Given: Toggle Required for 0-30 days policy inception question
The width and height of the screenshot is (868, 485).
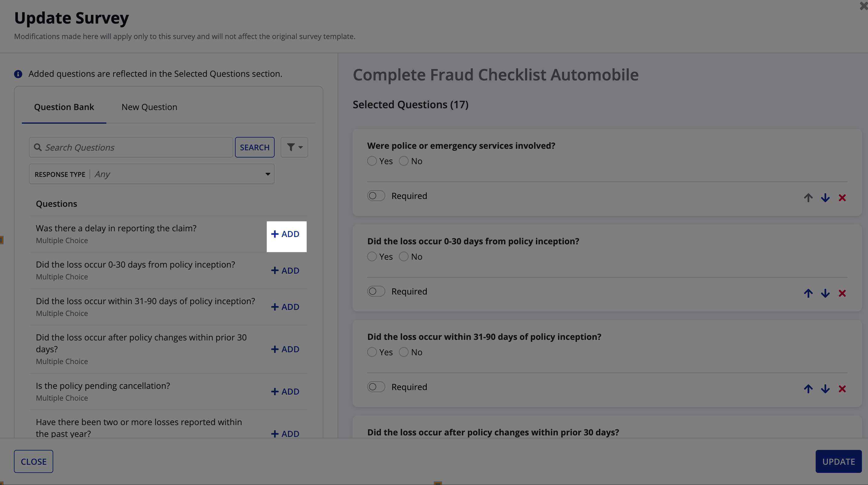Looking at the screenshot, I should [376, 291].
